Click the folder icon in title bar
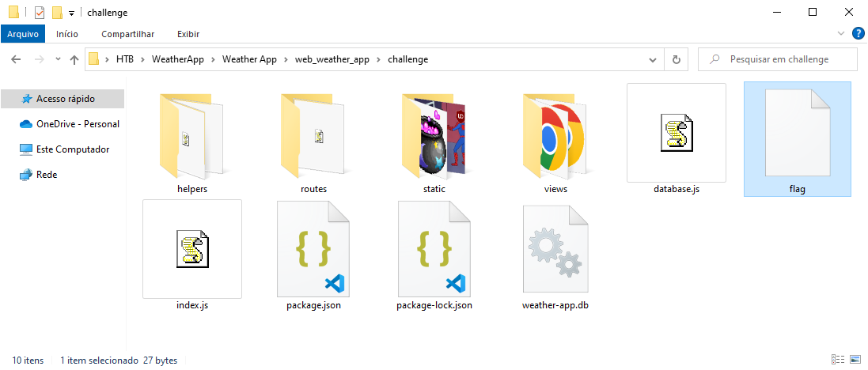The height and width of the screenshot is (370, 868). 13,12
